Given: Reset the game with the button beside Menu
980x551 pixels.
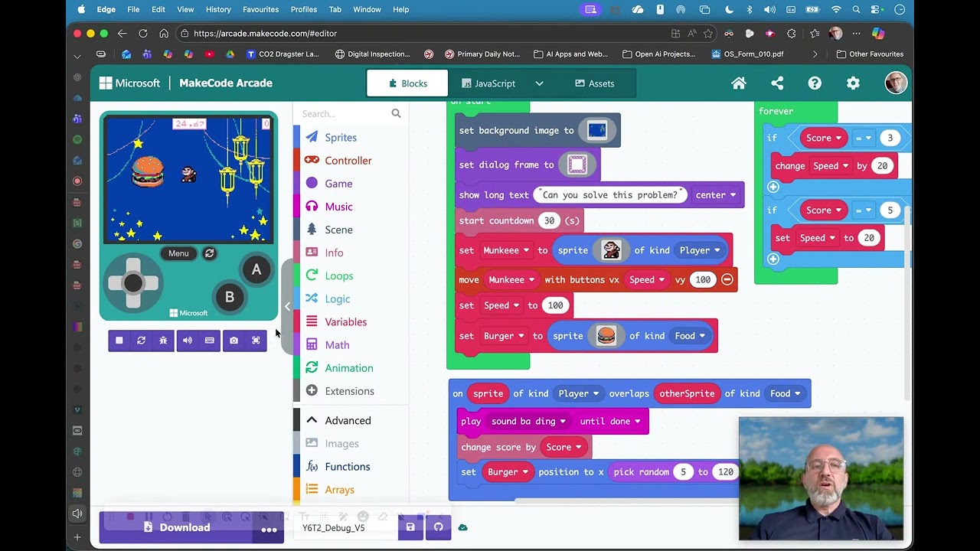Looking at the screenshot, I should click(209, 253).
